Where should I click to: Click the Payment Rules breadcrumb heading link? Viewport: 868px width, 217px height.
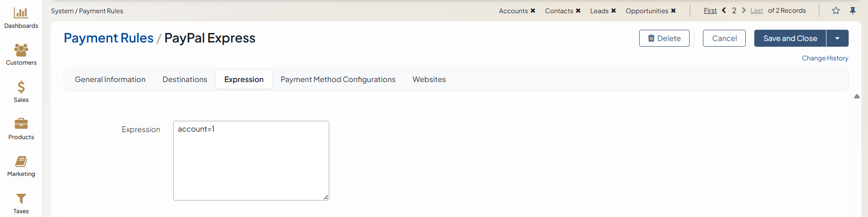[108, 38]
